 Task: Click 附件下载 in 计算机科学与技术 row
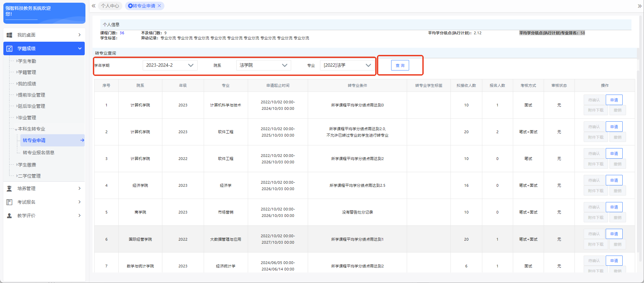(x=596, y=110)
